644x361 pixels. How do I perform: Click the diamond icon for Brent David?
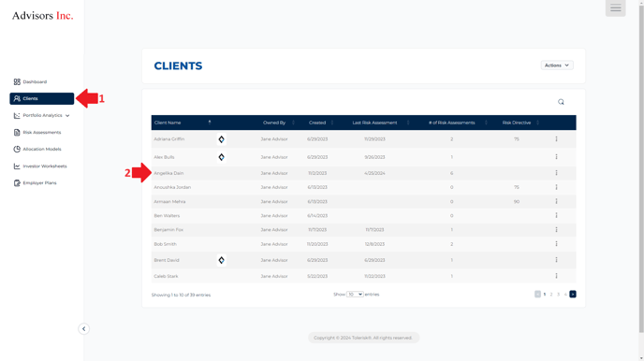tap(221, 260)
